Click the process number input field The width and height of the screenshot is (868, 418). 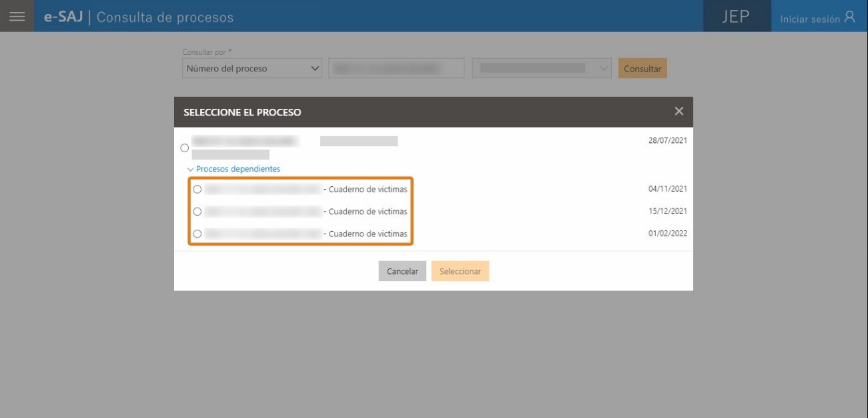pos(396,68)
